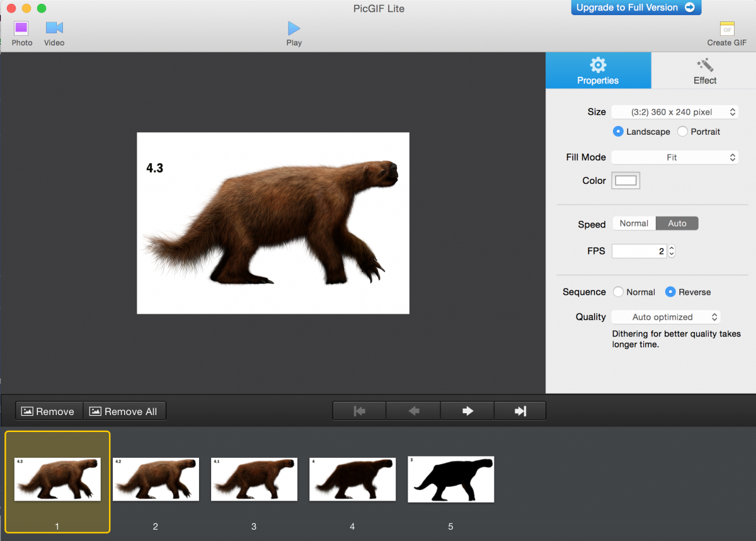Select frame 5 silhouette thumbnail

[x=450, y=479]
